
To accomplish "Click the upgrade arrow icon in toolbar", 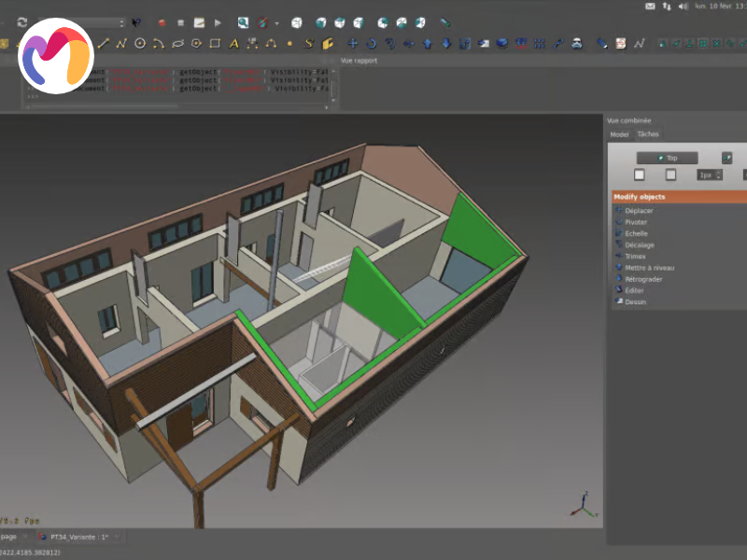I will point(428,43).
